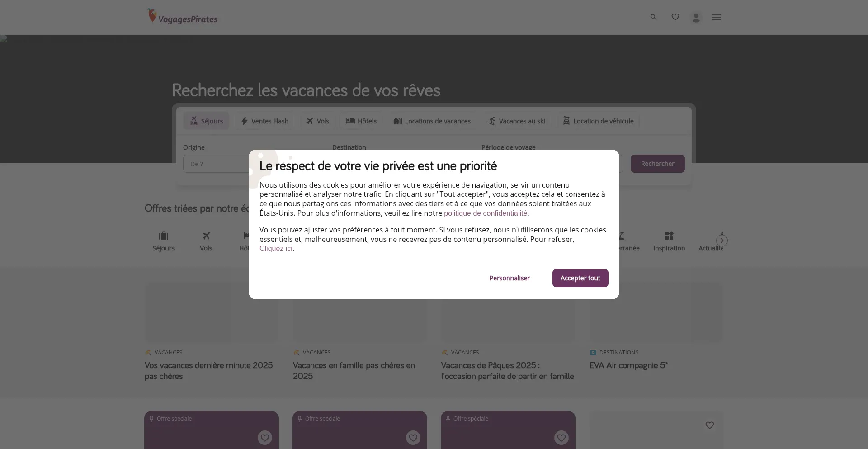868x449 pixels.
Task: Click the categories carousel next arrow
Action: point(722,241)
